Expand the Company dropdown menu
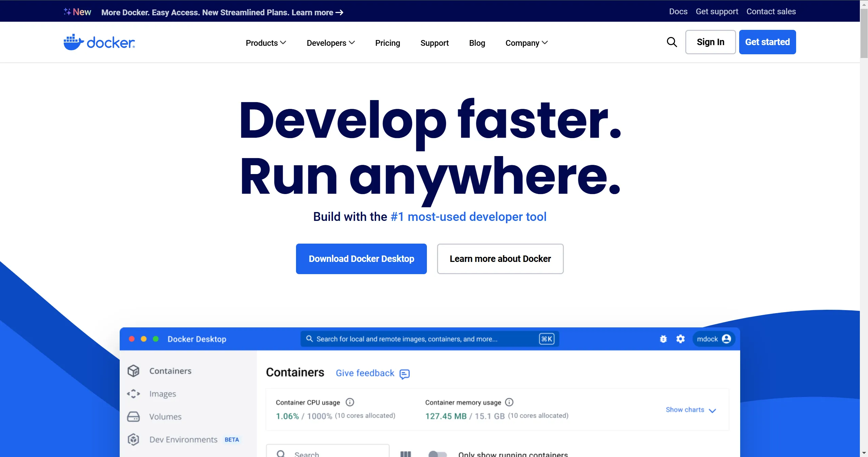Image resolution: width=868 pixels, height=457 pixels. [x=526, y=43]
